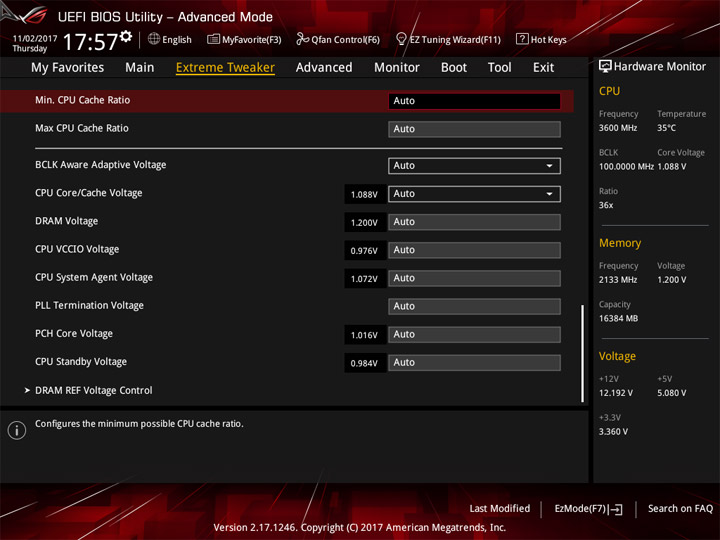Click the 12.192 V reading
Screen dimensions: 720x540
615,393
